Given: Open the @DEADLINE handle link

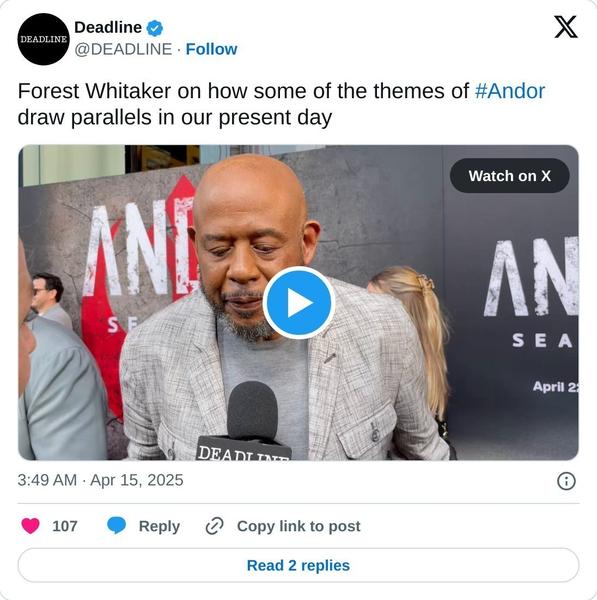Looking at the screenshot, I should pyautogui.click(x=123, y=49).
